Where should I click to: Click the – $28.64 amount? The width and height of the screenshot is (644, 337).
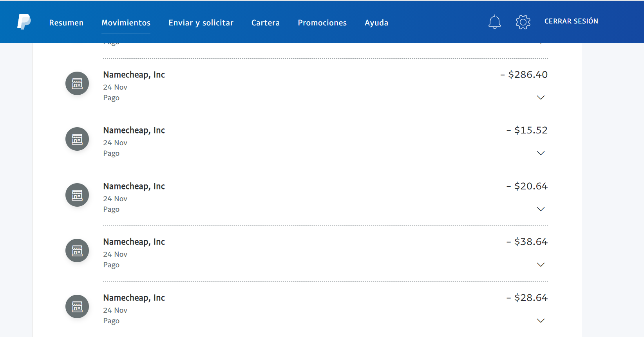[x=527, y=297]
